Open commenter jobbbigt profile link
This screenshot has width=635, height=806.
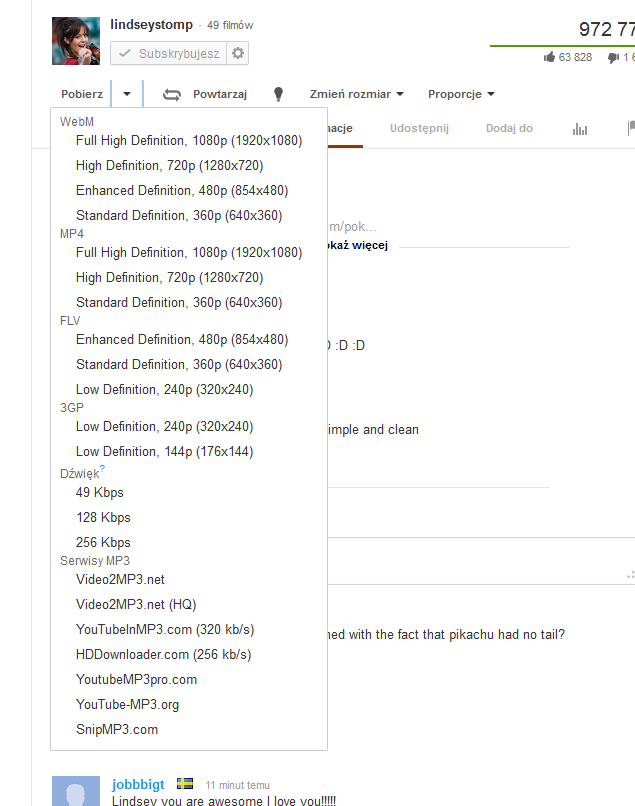point(138,784)
